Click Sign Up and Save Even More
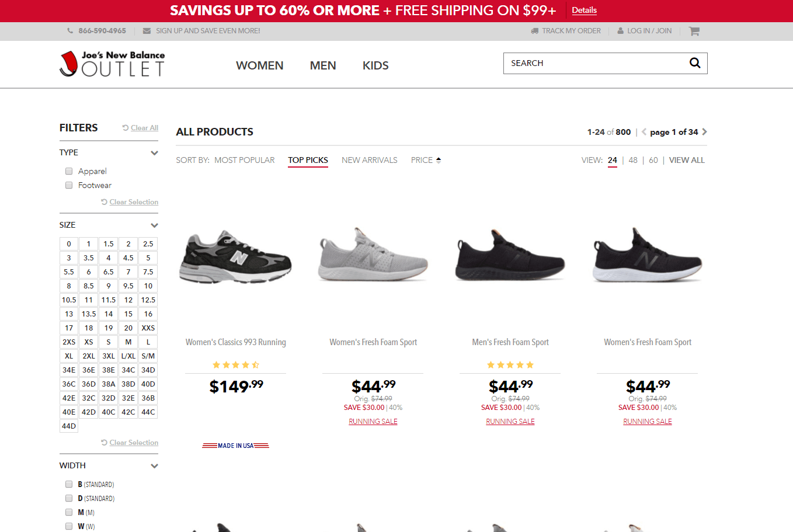This screenshot has width=793, height=532. tap(208, 31)
